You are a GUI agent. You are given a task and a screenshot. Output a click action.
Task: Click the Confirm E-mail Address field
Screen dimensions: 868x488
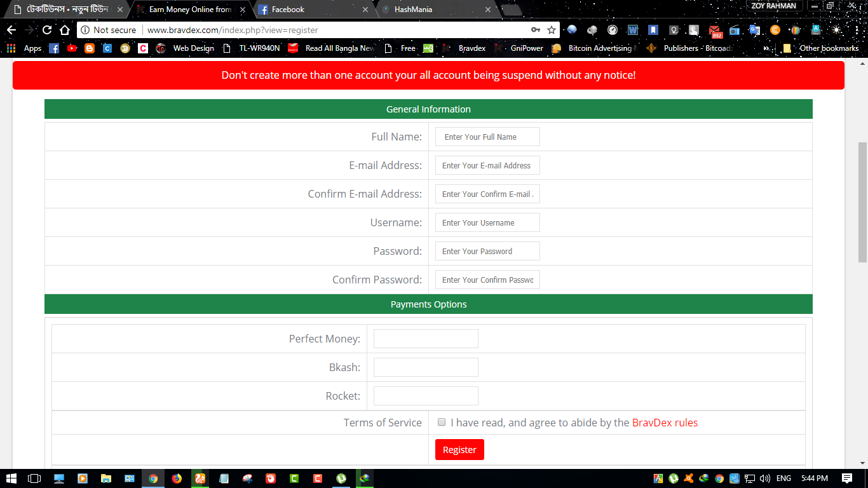click(487, 194)
